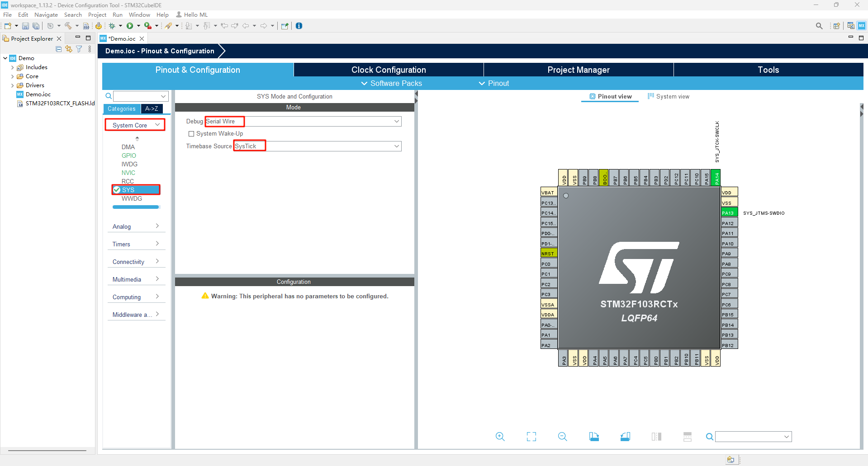This screenshot has width=868, height=466.
Task: Click the search magnifier icon in the top right
Action: pos(819,26)
